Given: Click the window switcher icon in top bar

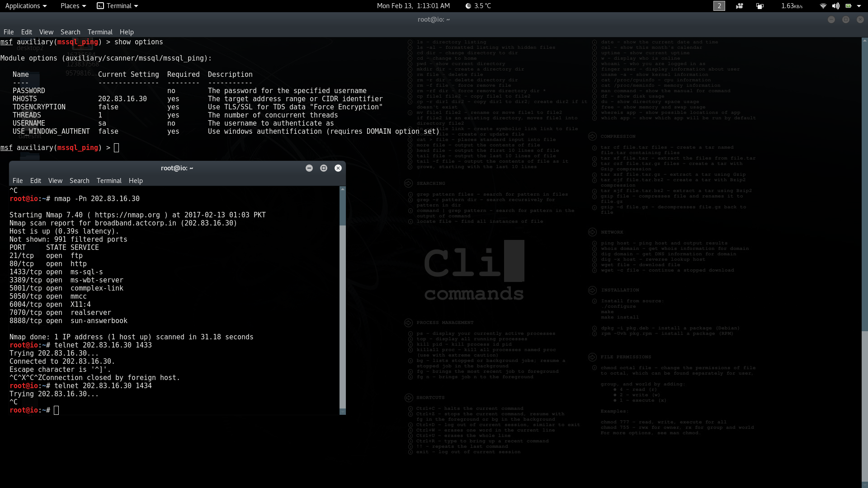Looking at the screenshot, I should click(760, 6).
